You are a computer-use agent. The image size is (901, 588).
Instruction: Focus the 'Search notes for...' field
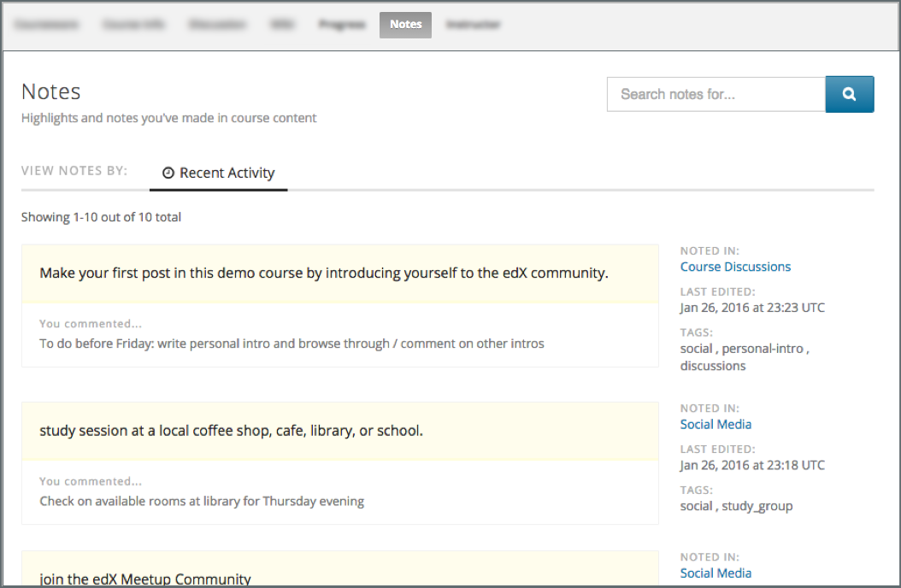tap(715, 95)
